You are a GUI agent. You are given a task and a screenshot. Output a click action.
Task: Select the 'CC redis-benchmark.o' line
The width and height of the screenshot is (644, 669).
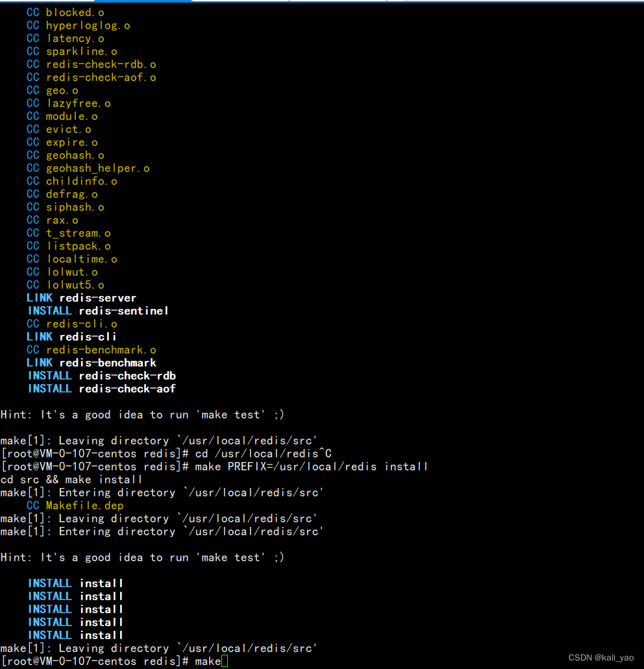(x=92, y=350)
